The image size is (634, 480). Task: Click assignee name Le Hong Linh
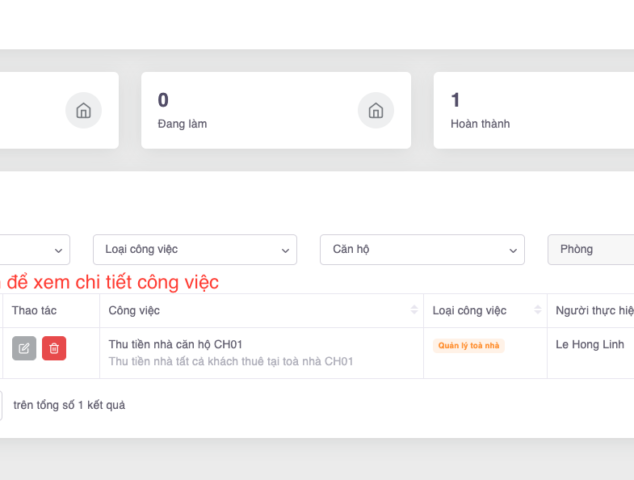click(590, 345)
